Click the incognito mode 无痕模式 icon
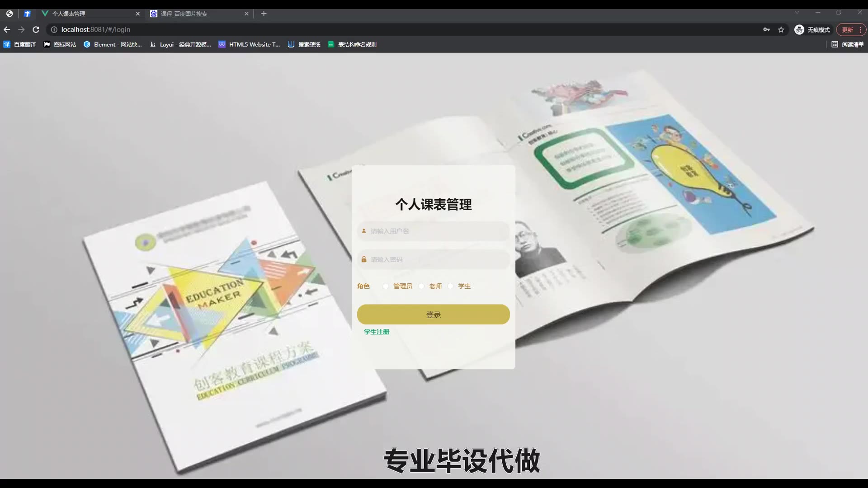 (x=799, y=29)
